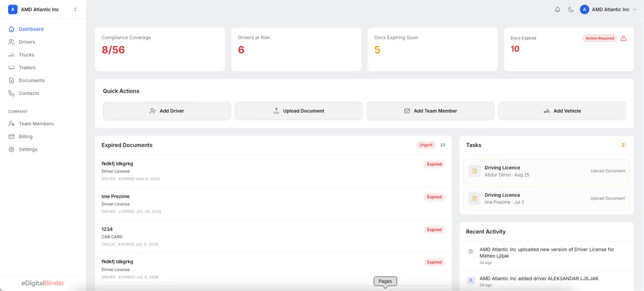Click the Billing card icon
This screenshot has width=644, height=291.
pyautogui.click(x=11, y=136)
